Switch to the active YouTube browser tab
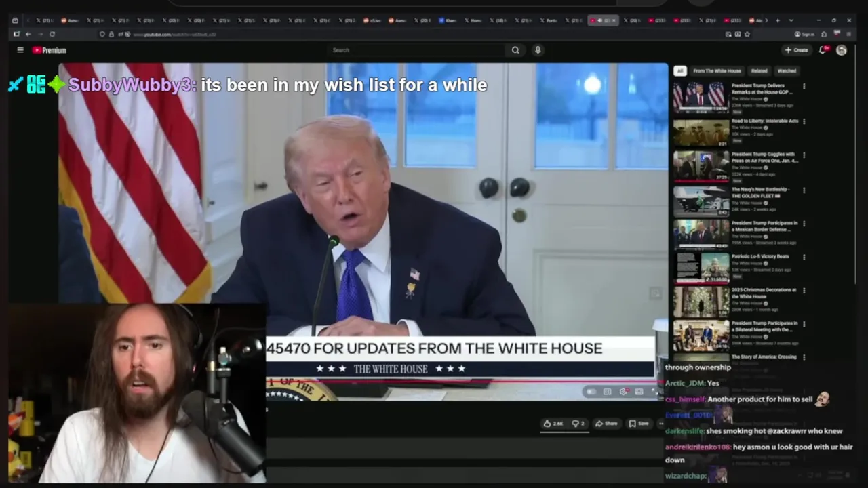The width and height of the screenshot is (868, 488). [x=602, y=20]
